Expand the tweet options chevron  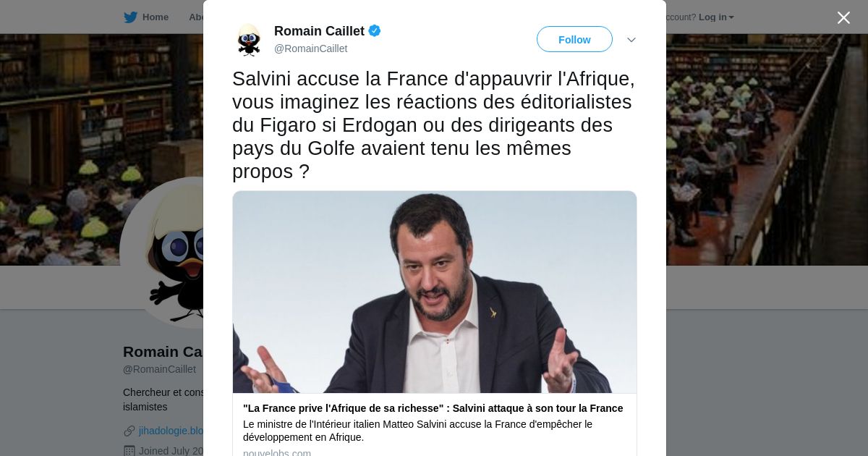pos(631,40)
